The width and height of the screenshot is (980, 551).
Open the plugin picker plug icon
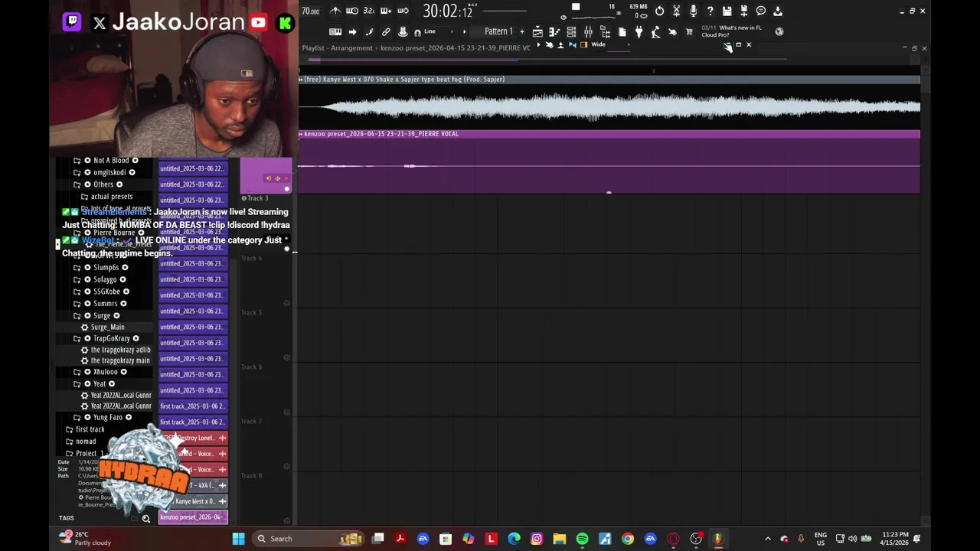coord(639,31)
